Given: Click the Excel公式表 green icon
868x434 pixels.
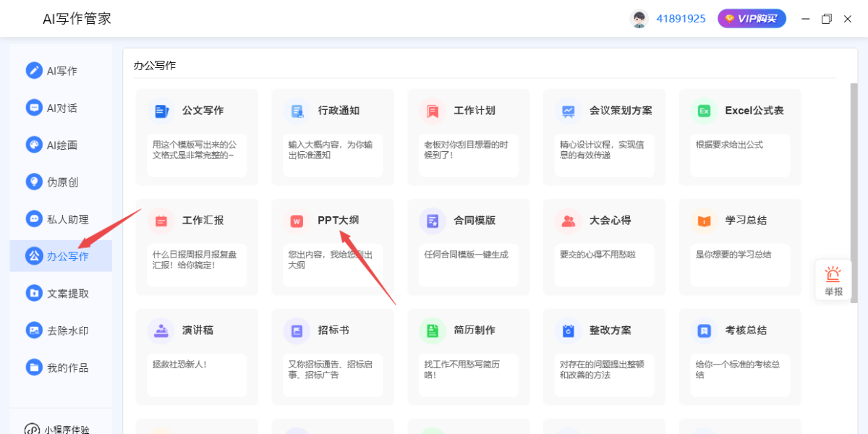Looking at the screenshot, I should coord(704,111).
